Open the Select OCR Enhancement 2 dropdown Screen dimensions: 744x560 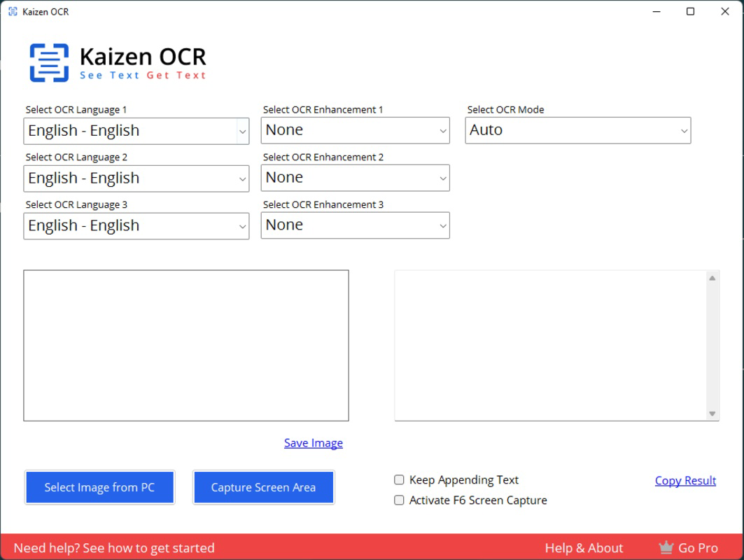pyautogui.click(x=355, y=178)
